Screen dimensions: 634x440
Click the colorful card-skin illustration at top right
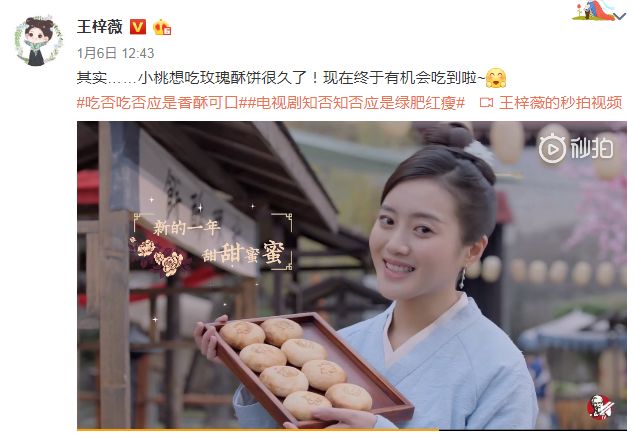594,10
